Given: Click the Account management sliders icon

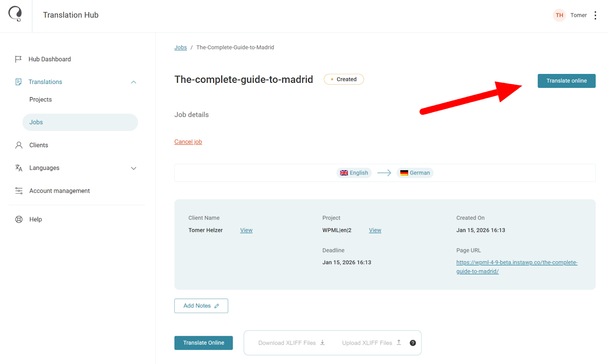Looking at the screenshot, I should [19, 191].
